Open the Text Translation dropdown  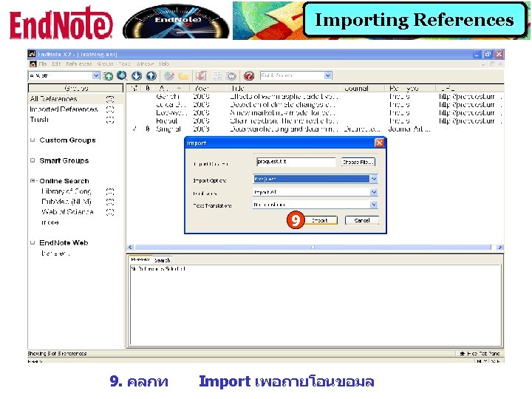(x=374, y=205)
